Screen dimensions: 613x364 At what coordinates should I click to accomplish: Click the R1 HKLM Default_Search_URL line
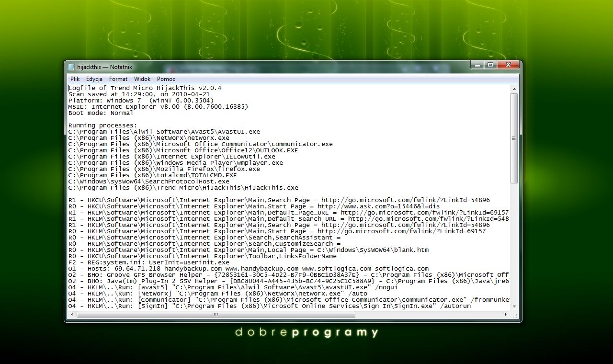click(288, 219)
